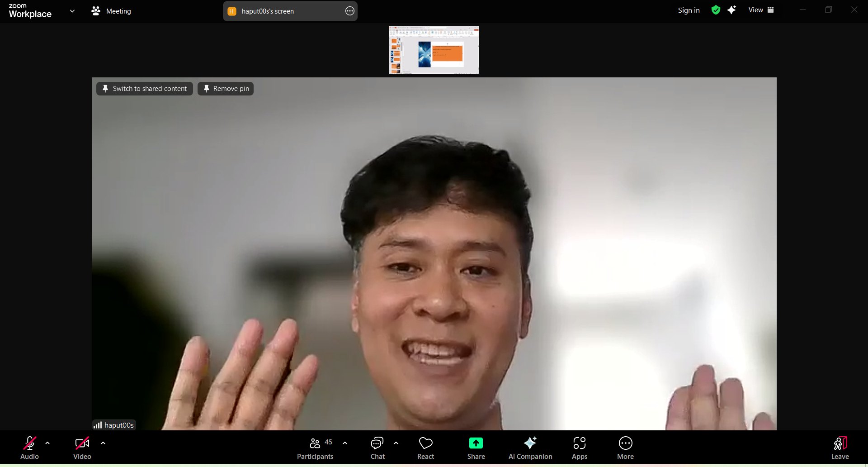The width and height of the screenshot is (868, 467).
Task: Click the Meeting label at top
Action: [x=111, y=11]
